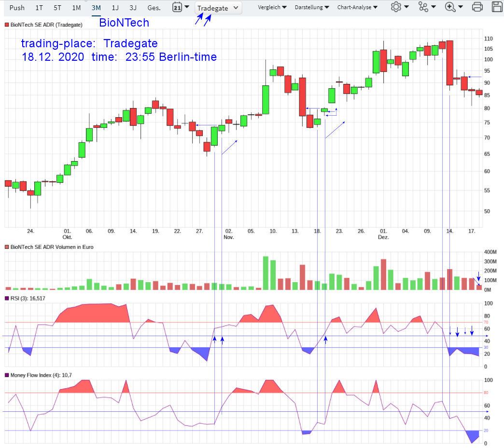This screenshot has width=504, height=448.
Task: Expand the arrow next to the gear icon
Action: [406, 6]
